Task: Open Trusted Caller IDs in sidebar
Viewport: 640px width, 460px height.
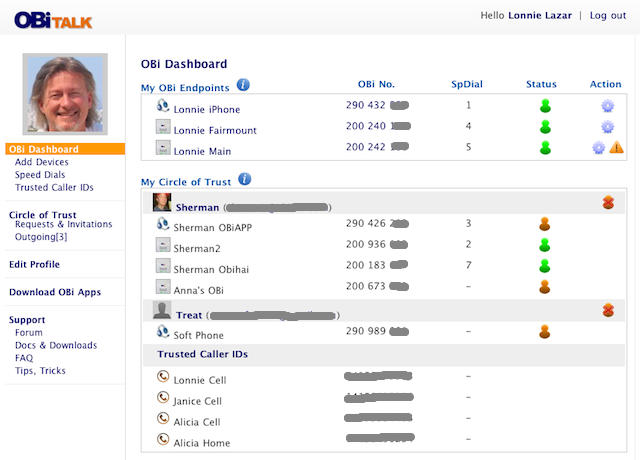Action: click(x=55, y=188)
